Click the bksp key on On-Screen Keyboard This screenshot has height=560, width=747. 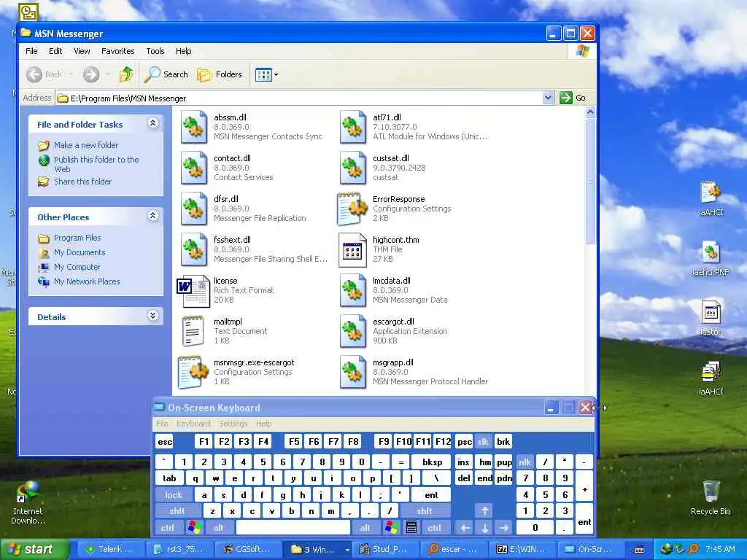click(432, 462)
